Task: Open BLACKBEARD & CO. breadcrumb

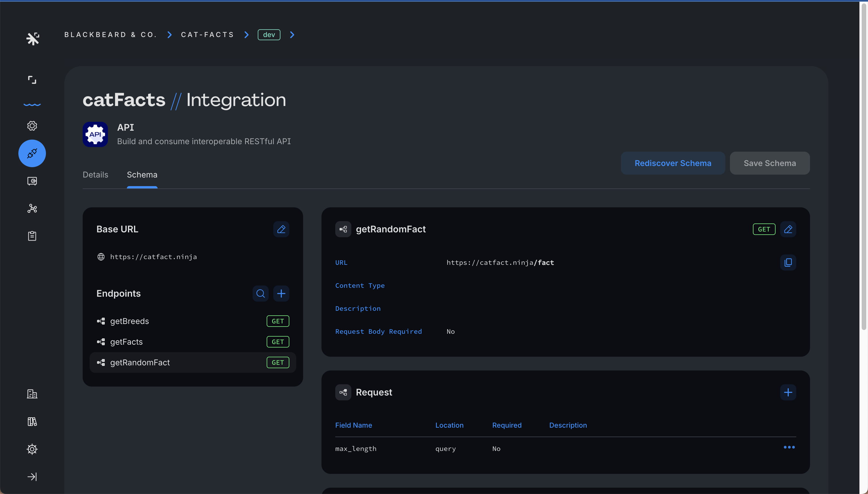Action: pyautogui.click(x=111, y=35)
